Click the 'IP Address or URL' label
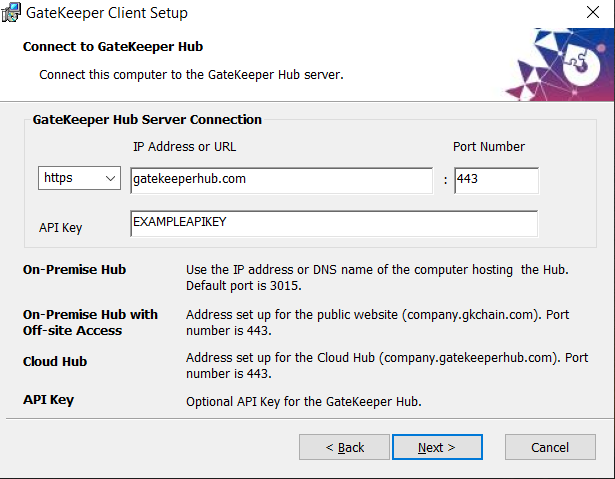This screenshot has width=615, height=479. click(184, 147)
